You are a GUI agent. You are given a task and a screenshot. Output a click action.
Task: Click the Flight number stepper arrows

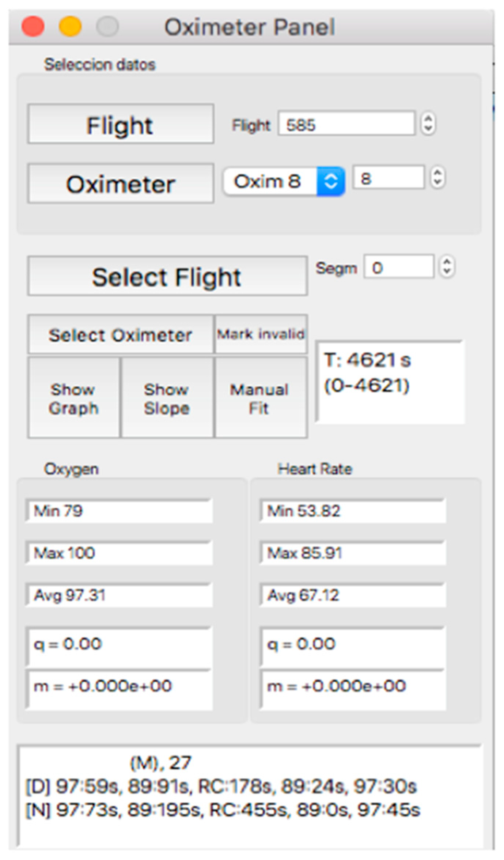pyautogui.click(x=428, y=124)
